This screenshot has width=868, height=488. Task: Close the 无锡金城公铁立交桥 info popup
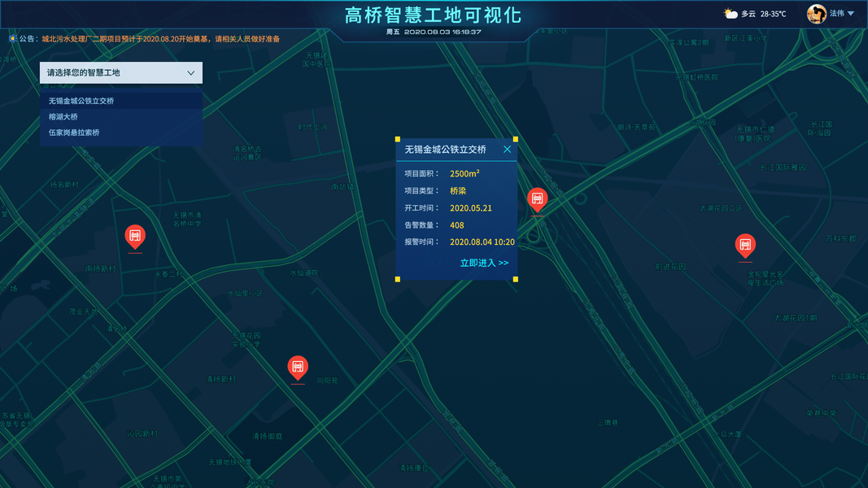(x=507, y=150)
